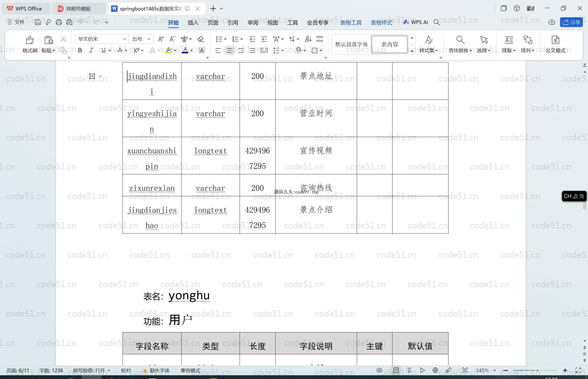Open the 页面 (Page) tab
The image size is (588, 379).
pyautogui.click(x=213, y=22)
